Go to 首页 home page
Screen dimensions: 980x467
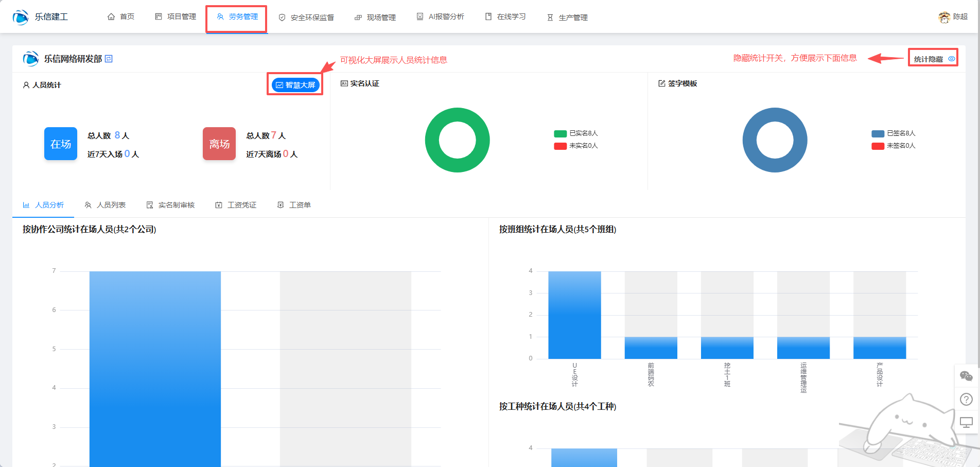(x=121, y=17)
